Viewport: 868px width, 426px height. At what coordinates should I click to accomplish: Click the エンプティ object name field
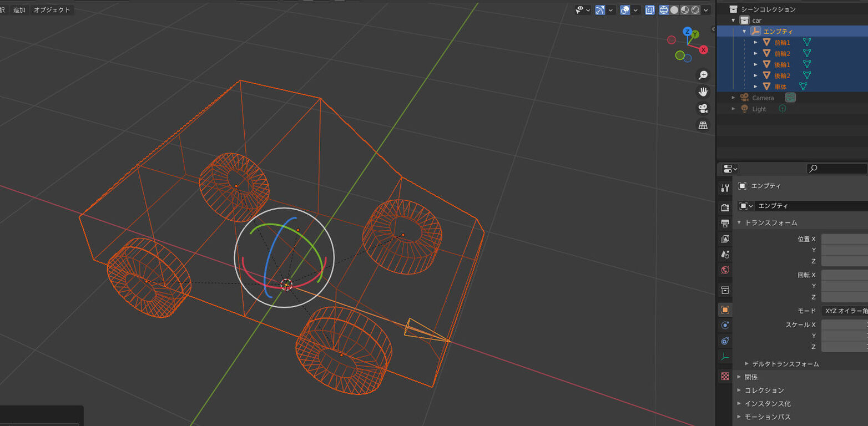point(811,206)
